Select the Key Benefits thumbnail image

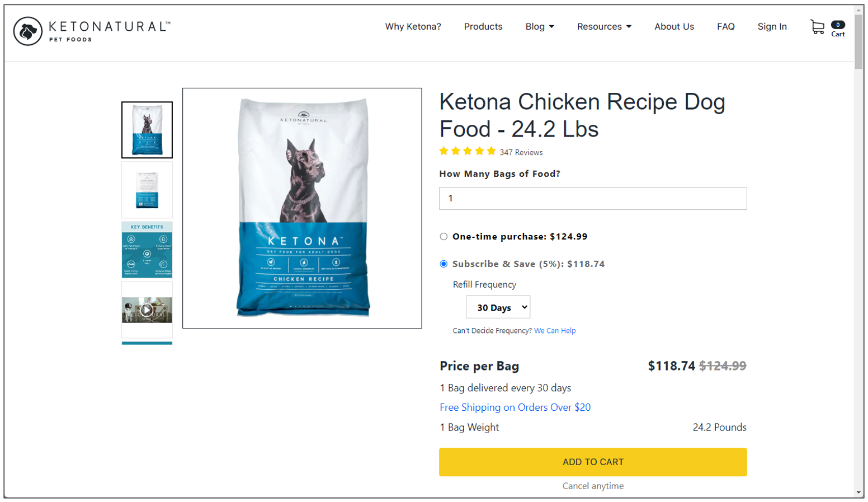(147, 250)
